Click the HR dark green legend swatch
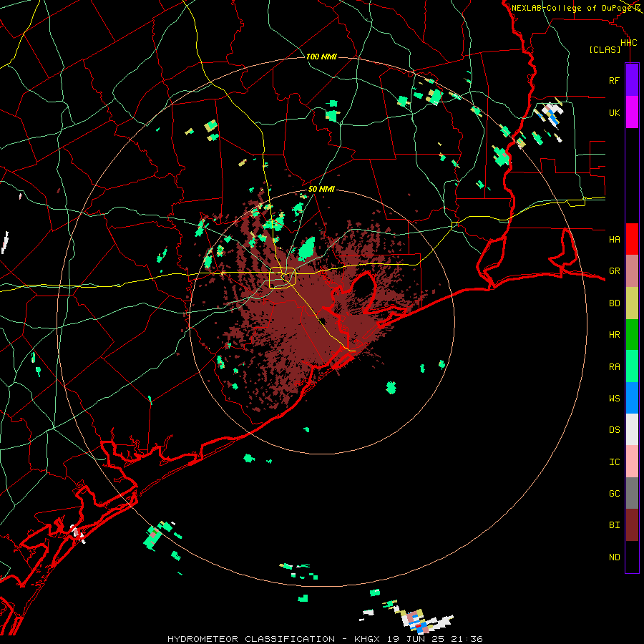This screenshot has height=644, width=644. (x=632, y=335)
